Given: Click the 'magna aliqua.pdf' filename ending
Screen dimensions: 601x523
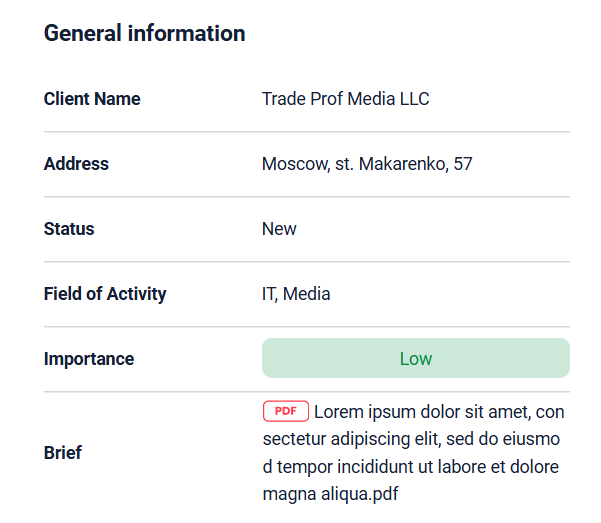Looking at the screenshot, I should coord(330,494).
